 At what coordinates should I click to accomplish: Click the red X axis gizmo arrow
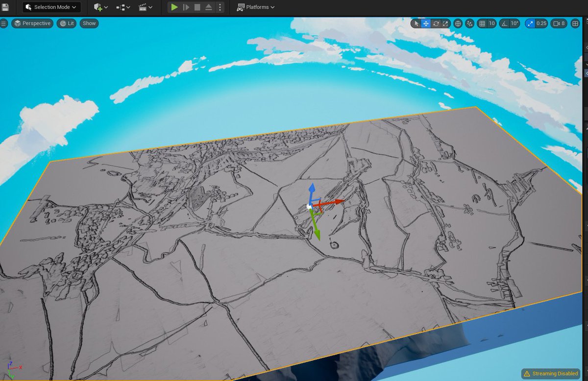click(340, 201)
